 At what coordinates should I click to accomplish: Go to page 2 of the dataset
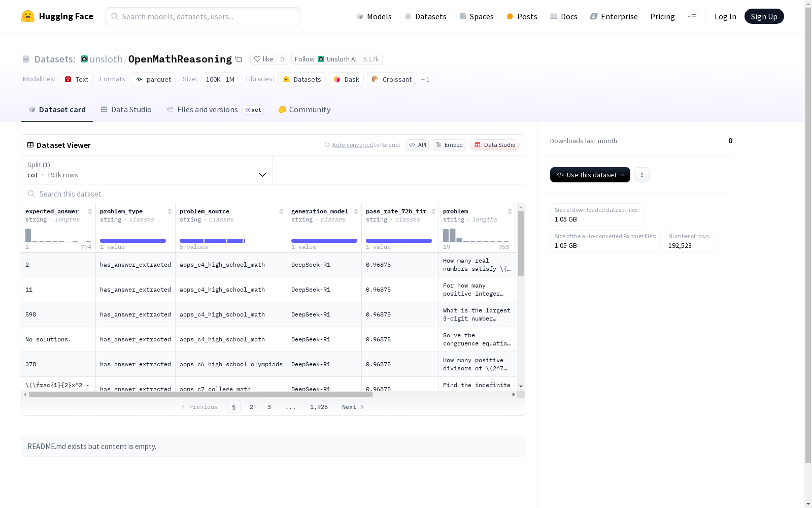coord(251,407)
